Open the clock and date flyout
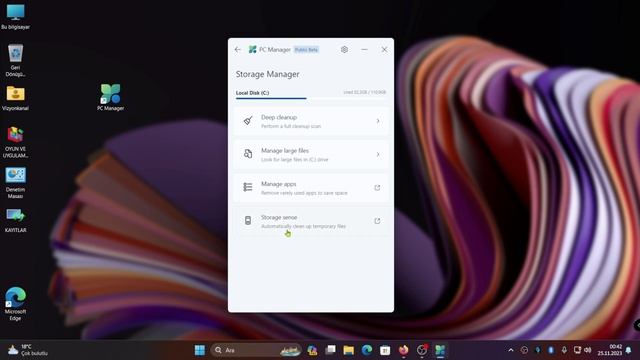This screenshot has width=640, height=360. click(609, 350)
